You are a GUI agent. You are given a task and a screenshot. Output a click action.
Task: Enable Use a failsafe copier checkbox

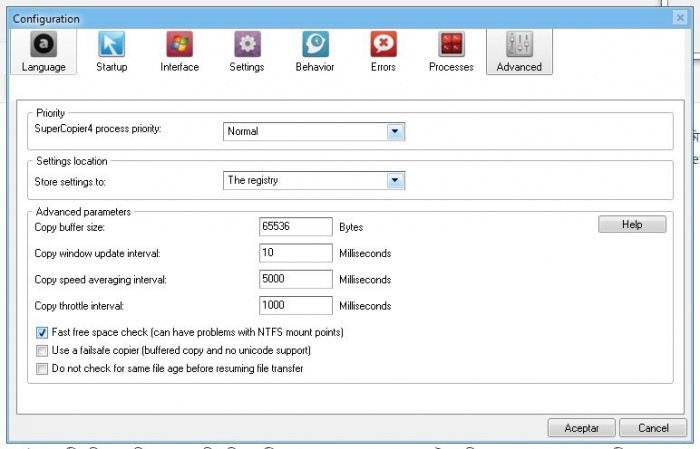(x=42, y=351)
